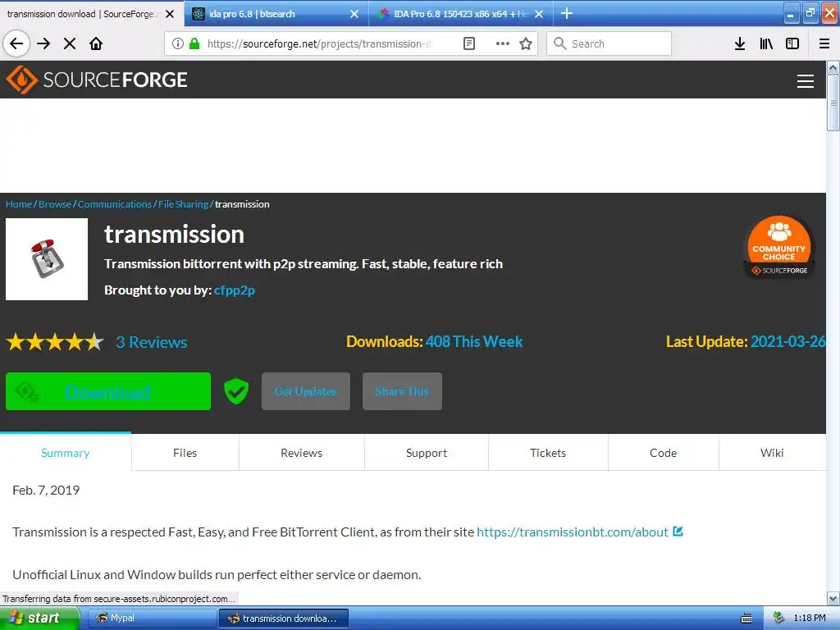The image size is (840, 630).
Task: Click the page scrollbar up arrow
Action: pos(833,67)
